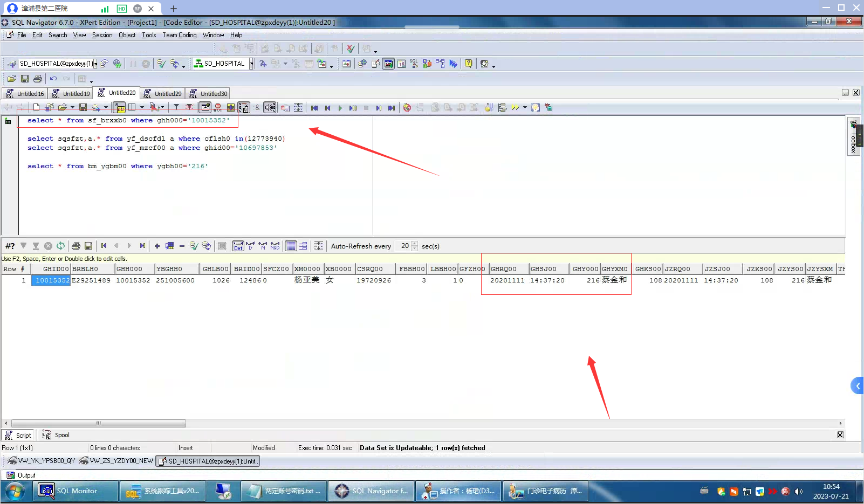864x504 pixels.
Task: Switch to the Untitled29 tab
Action: [x=162, y=93]
